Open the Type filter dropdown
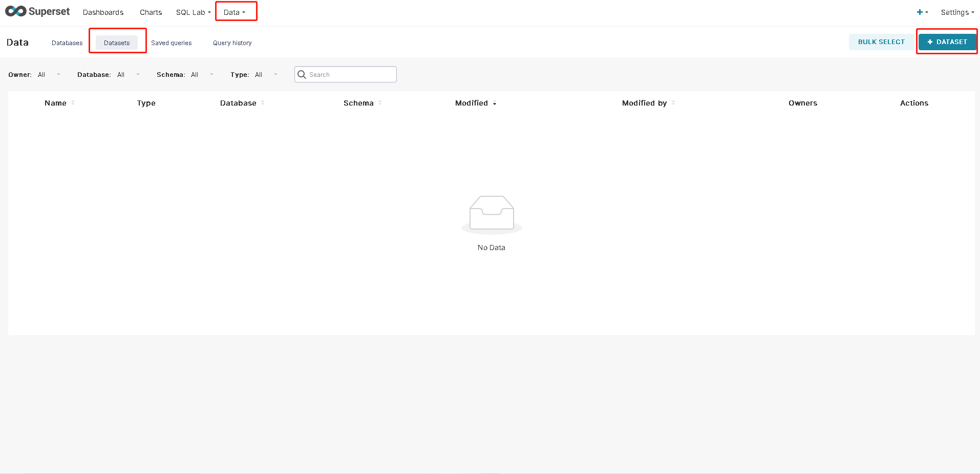The image size is (980, 474). [267, 74]
